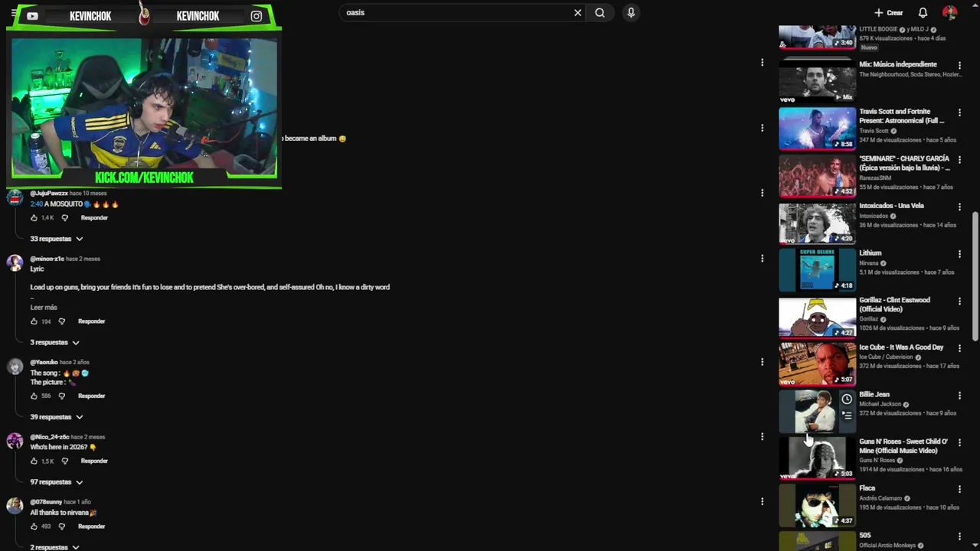
Task: Click Responder under the Nico_24-z6c comment
Action: [94, 461]
